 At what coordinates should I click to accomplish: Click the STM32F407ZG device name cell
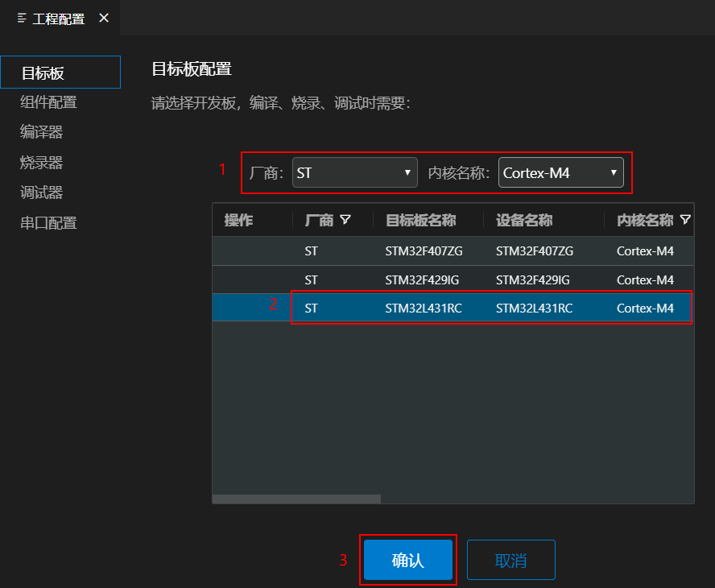[x=535, y=251]
